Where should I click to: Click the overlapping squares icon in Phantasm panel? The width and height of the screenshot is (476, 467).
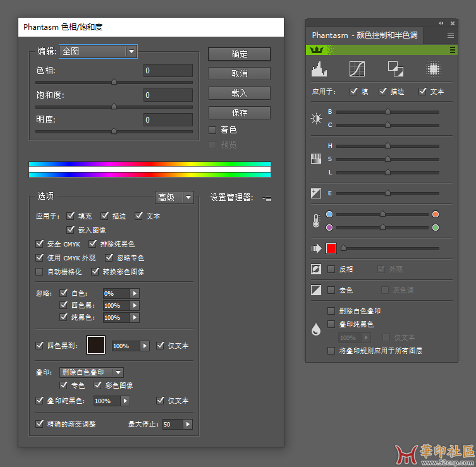tap(396, 69)
